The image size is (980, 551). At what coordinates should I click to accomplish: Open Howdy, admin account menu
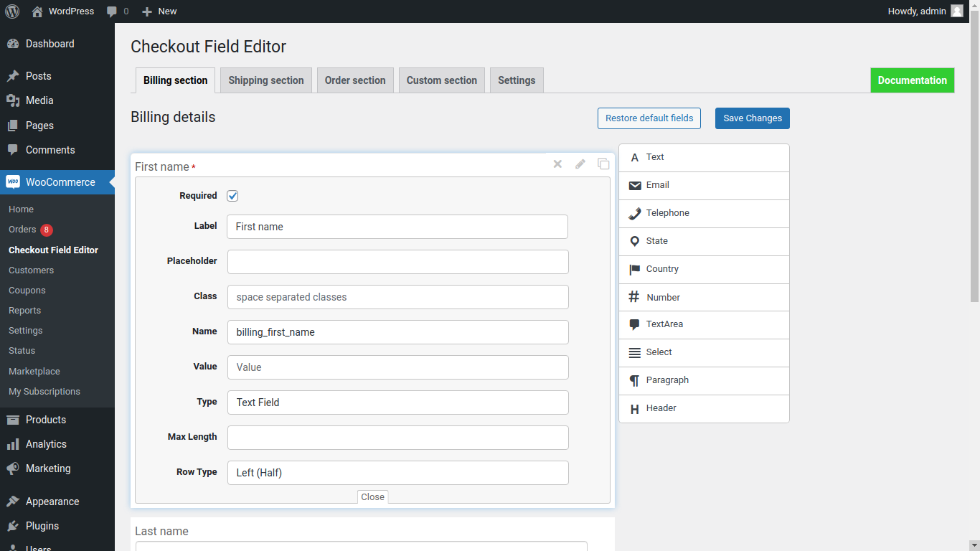coord(925,11)
